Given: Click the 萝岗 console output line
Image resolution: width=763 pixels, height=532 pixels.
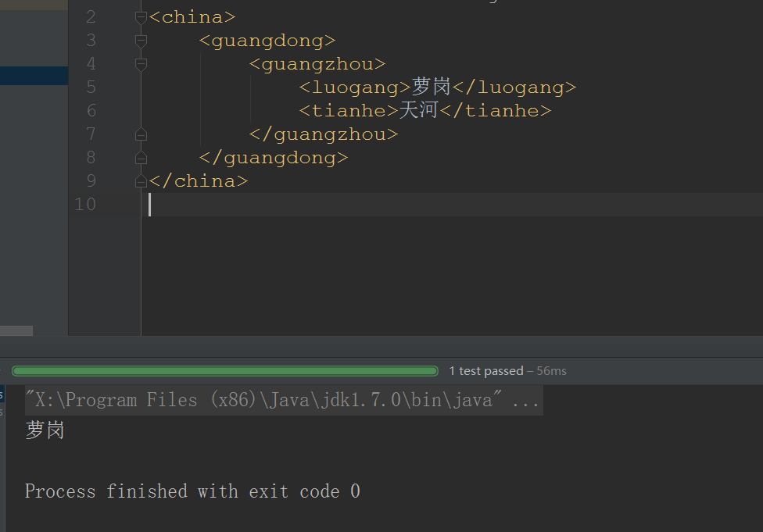Looking at the screenshot, I should tap(45, 430).
